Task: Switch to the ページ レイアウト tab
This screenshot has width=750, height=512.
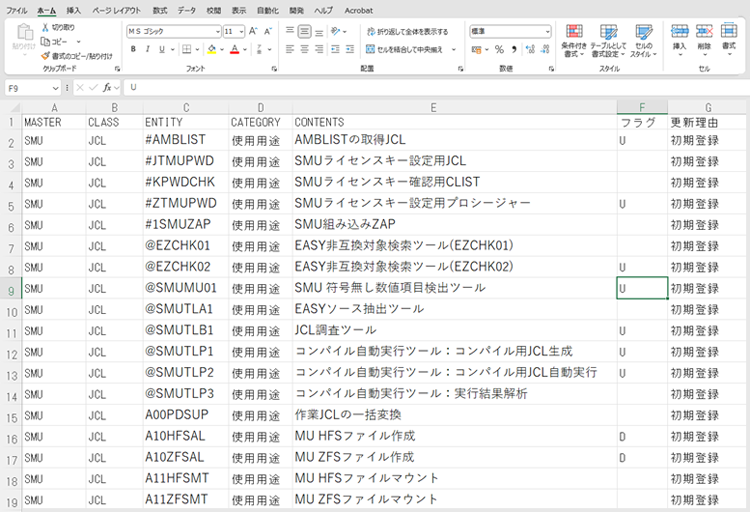Action: click(116, 11)
